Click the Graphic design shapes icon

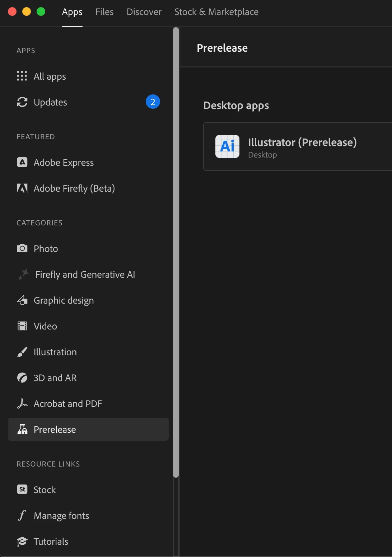tap(22, 300)
